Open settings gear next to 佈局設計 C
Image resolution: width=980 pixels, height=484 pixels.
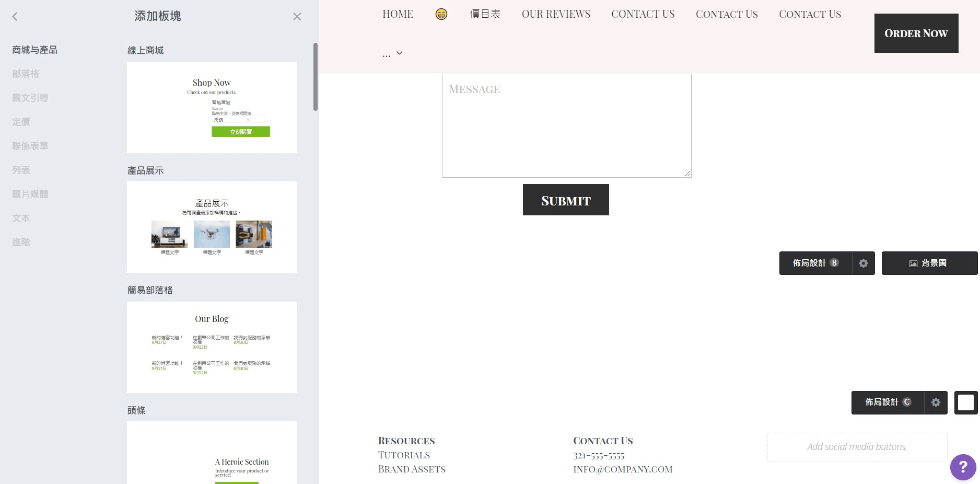pyautogui.click(x=936, y=402)
